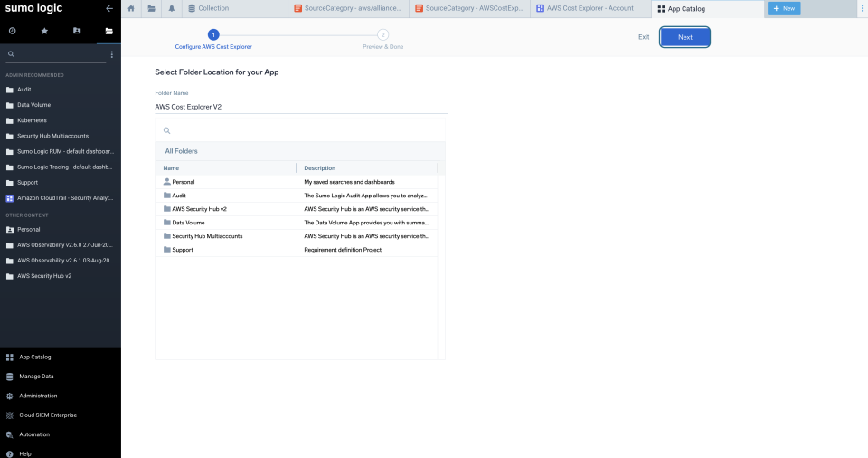Click the AWS Security Hub v2 folder icon in table
Image resolution: width=868 pixels, height=458 pixels.
point(166,208)
